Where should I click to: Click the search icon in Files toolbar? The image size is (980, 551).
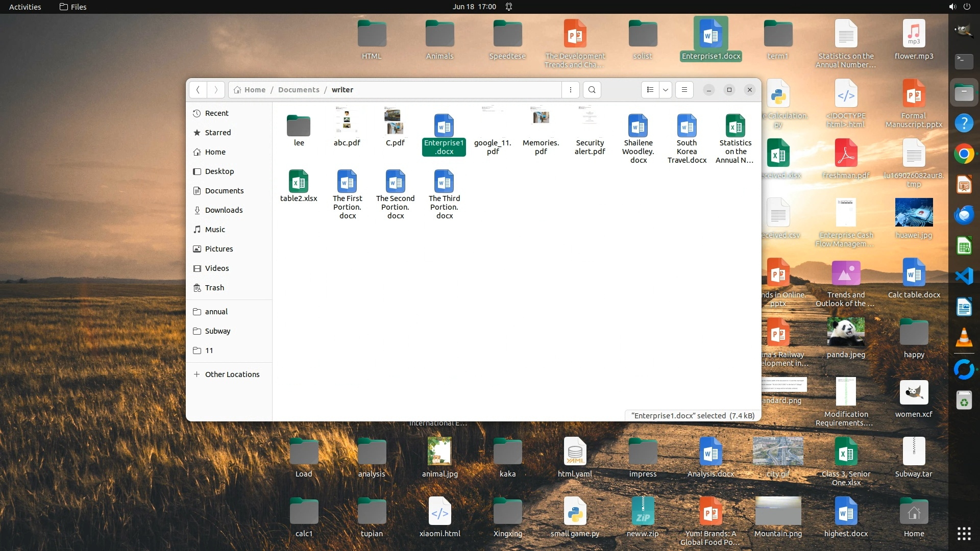tap(592, 90)
